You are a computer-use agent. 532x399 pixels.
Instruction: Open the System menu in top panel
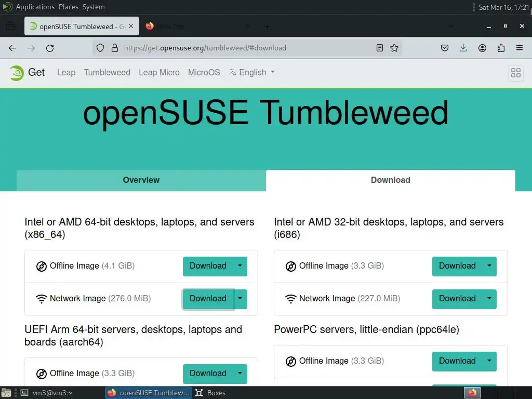pos(94,7)
